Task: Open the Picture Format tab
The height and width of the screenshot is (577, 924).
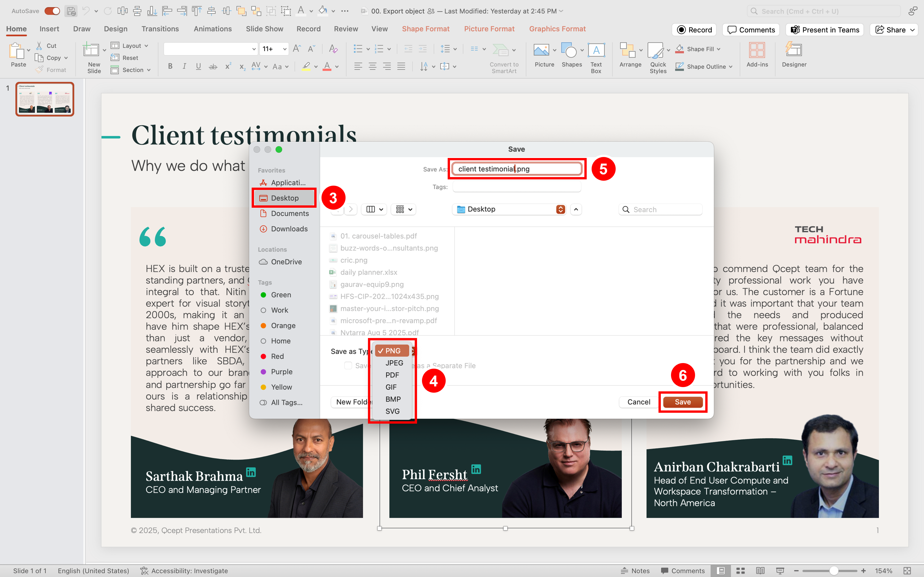Action: pos(489,29)
